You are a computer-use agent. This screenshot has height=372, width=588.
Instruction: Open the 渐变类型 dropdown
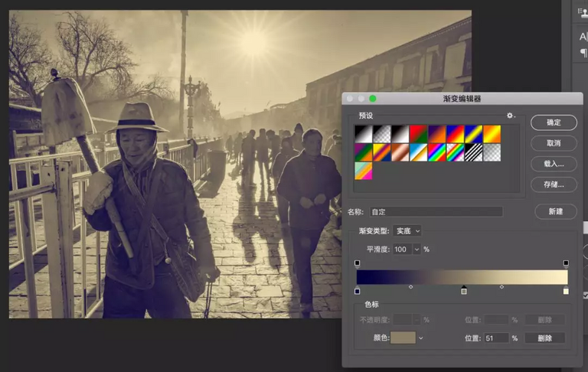point(407,231)
